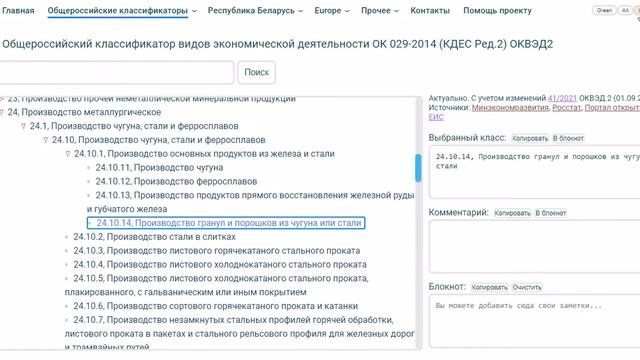Image resolution: width=640 pixels, height=360 pixels.
Task: Open Минэкономразвития source link
Action: 510,108
